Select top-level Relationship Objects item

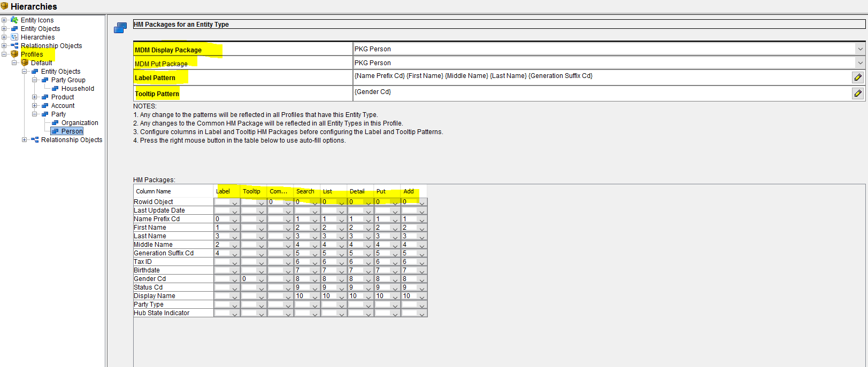coord(51,46)
